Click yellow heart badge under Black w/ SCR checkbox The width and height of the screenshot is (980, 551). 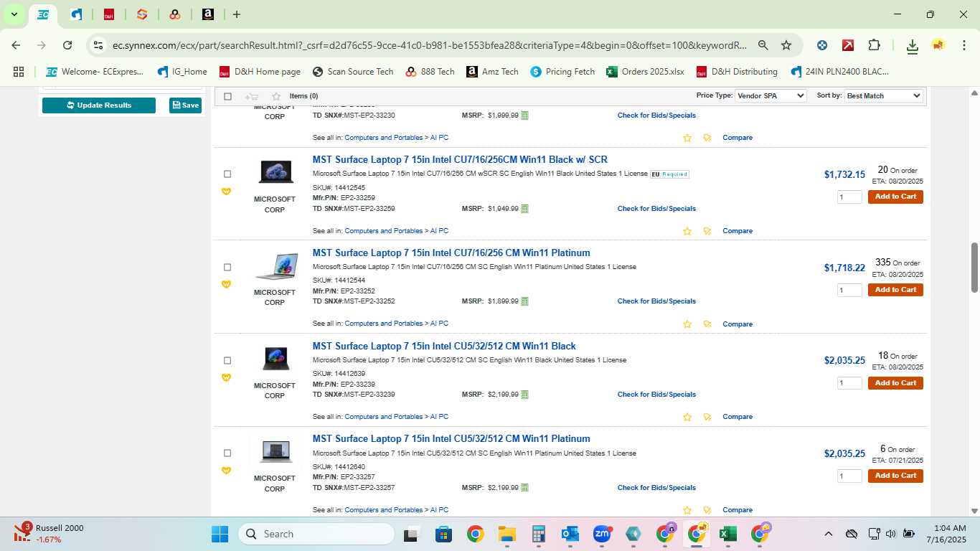point(227,192)
